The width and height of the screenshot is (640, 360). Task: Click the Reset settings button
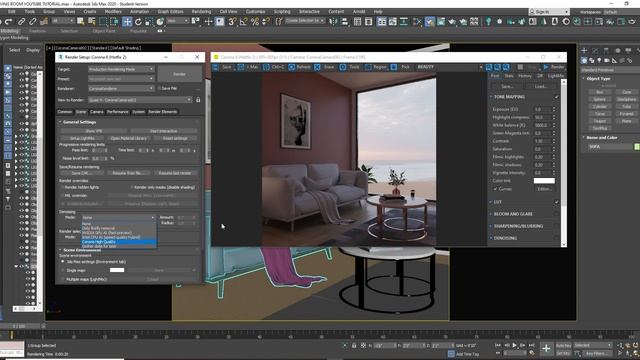coord(175,138)
